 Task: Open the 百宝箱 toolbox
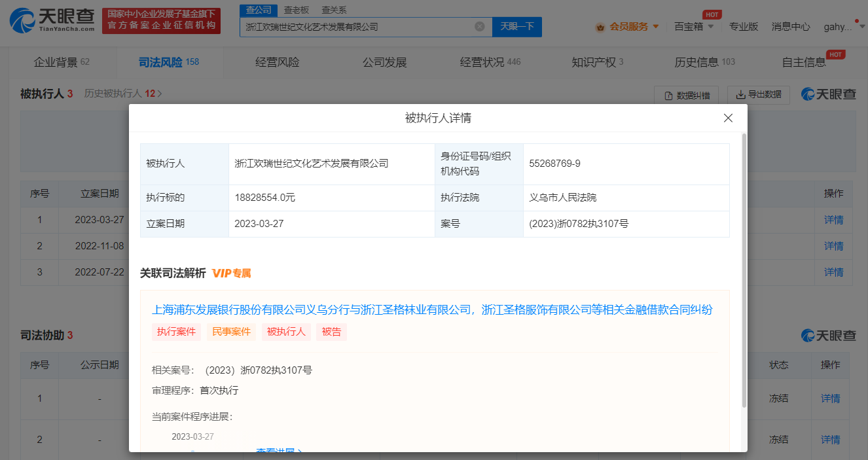point(694,27)
